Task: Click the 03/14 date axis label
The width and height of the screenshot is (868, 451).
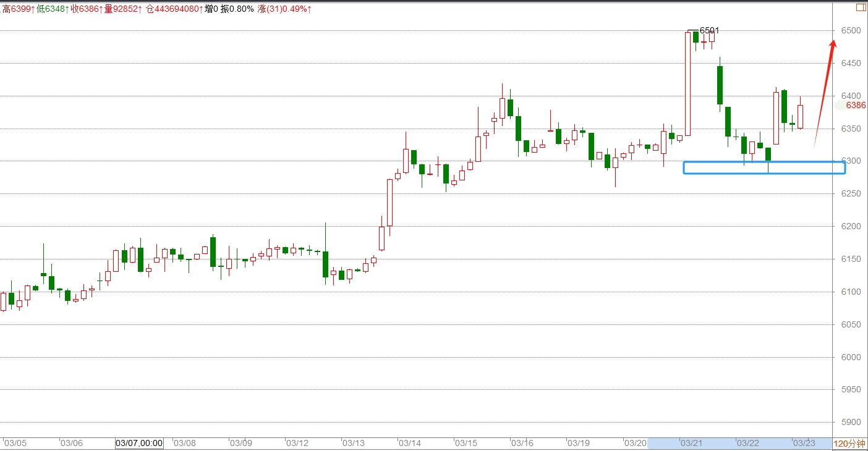Action: (x=410, y=444)
